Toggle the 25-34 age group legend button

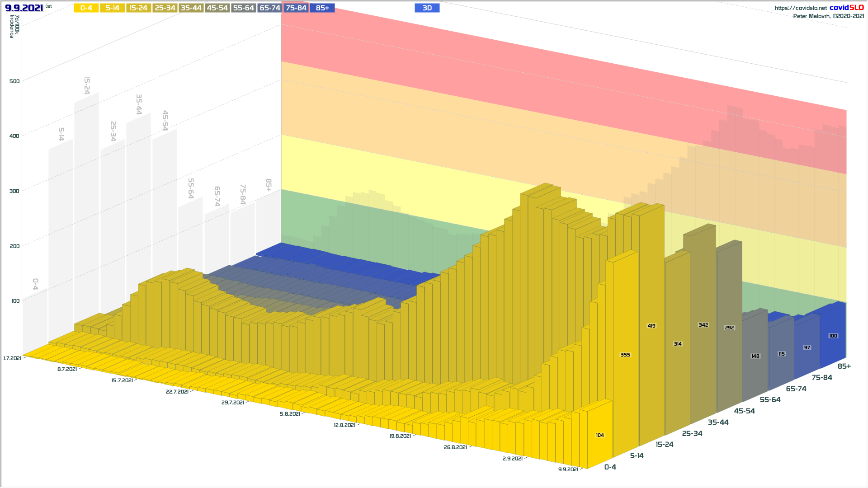click(x=165, y=8)
